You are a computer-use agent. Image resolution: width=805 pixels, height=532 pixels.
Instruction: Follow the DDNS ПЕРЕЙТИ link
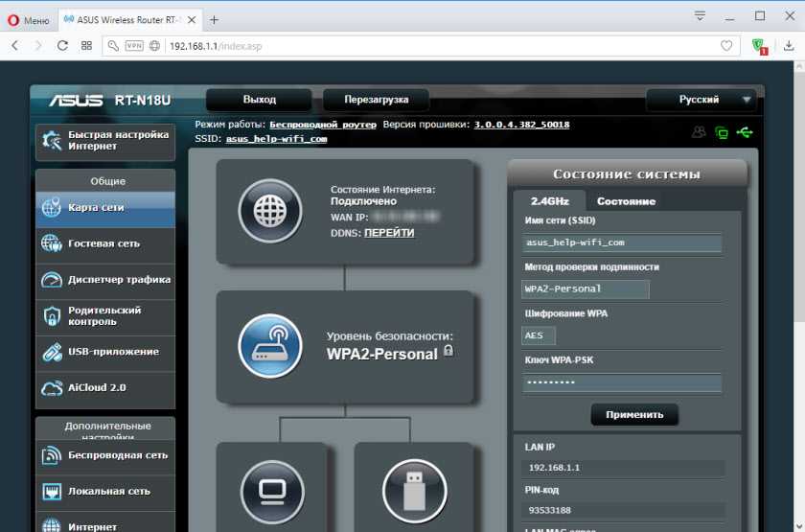pyautogui.click(x=389, y=233)
